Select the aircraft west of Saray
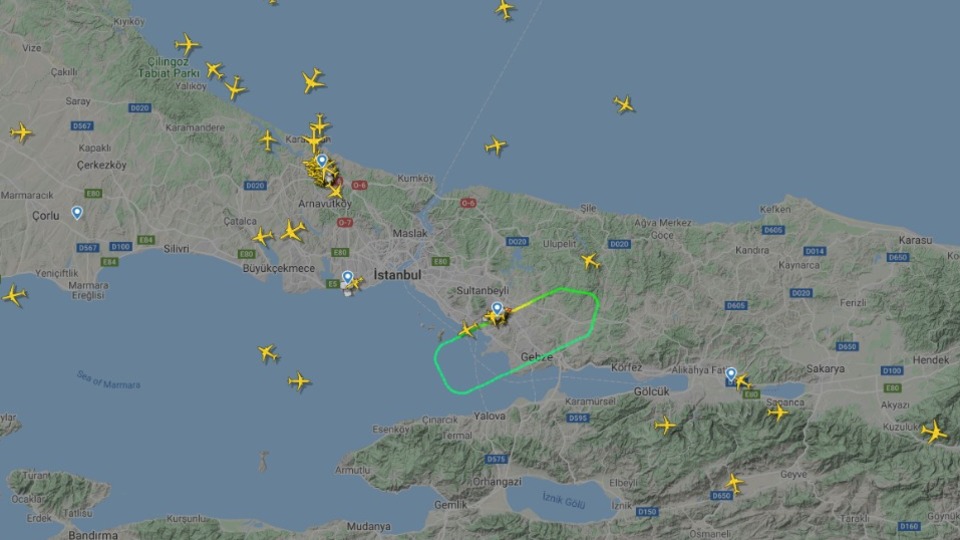Image resolution: width=960 pixels, height=540 pixels. 21,132
